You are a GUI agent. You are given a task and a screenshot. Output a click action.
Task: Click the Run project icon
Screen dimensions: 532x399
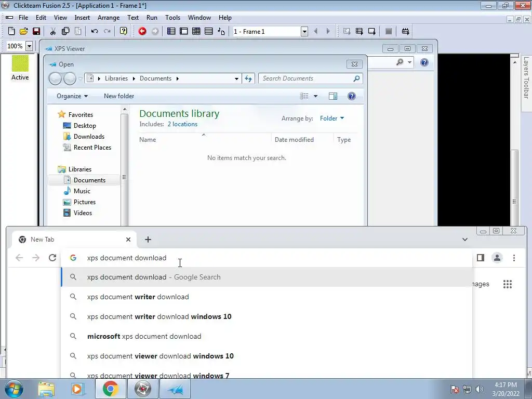[347, 31]
